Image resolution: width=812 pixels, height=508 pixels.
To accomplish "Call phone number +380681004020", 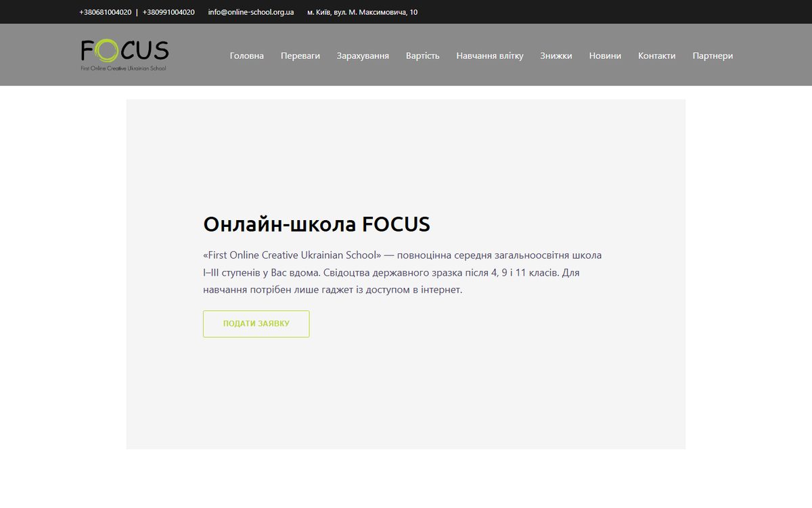I will click(106, 12).
